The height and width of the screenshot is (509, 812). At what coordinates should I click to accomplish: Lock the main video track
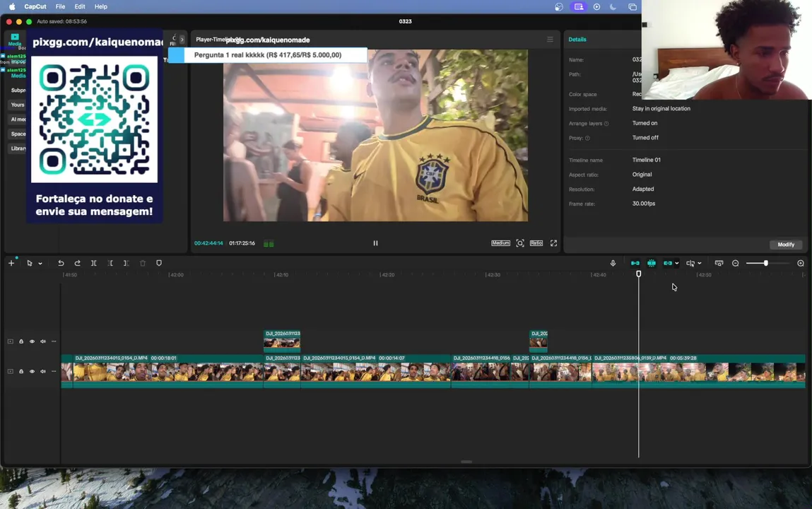click(21, 371)
